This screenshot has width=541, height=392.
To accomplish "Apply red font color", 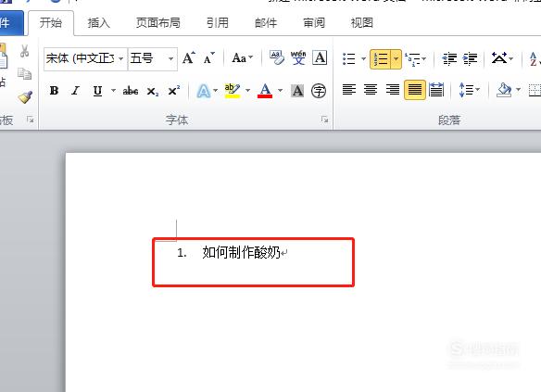I will click(x=265, y=91).
